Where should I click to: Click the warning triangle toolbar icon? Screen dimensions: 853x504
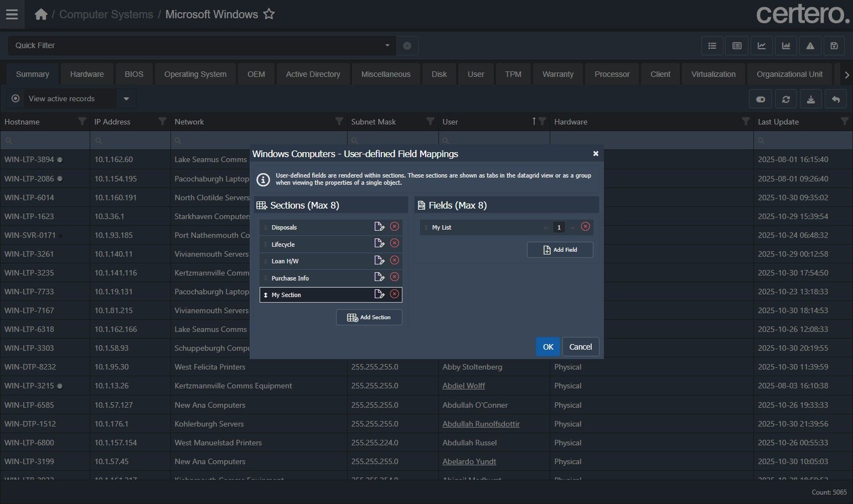tap(810, 46)
